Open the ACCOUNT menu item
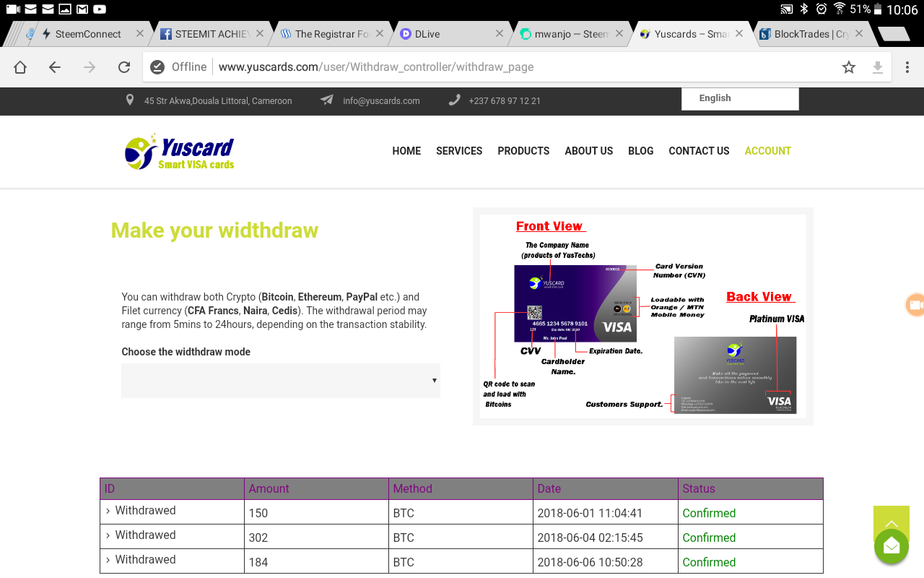 click(768, 151)
